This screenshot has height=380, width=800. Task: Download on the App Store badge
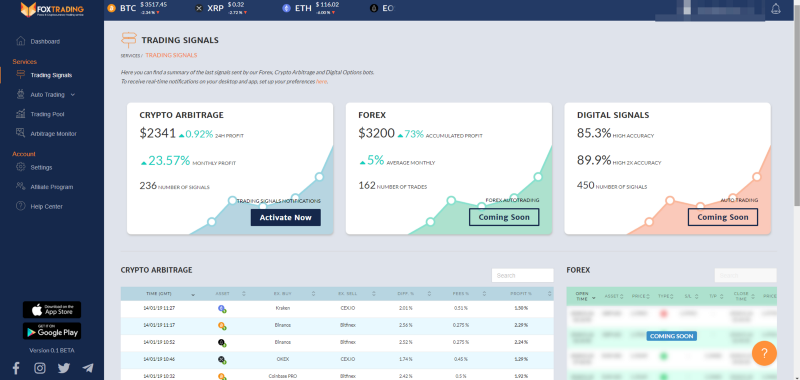(52, 310)
